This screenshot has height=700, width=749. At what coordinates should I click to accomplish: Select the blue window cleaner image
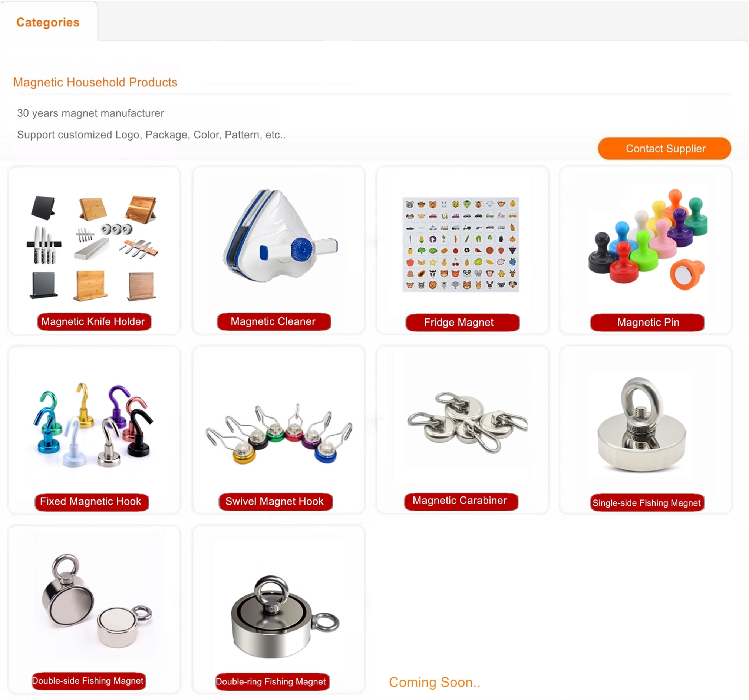point(280,235)
